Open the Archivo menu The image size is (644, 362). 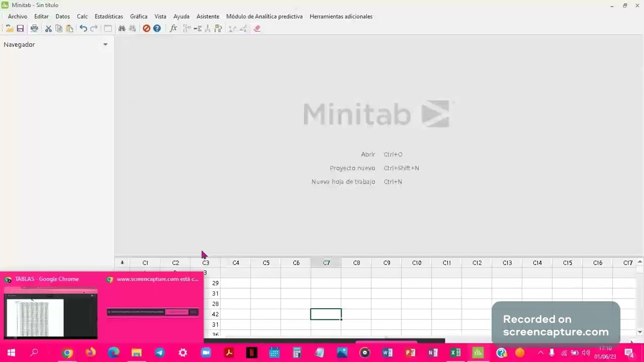click(18, 17)
